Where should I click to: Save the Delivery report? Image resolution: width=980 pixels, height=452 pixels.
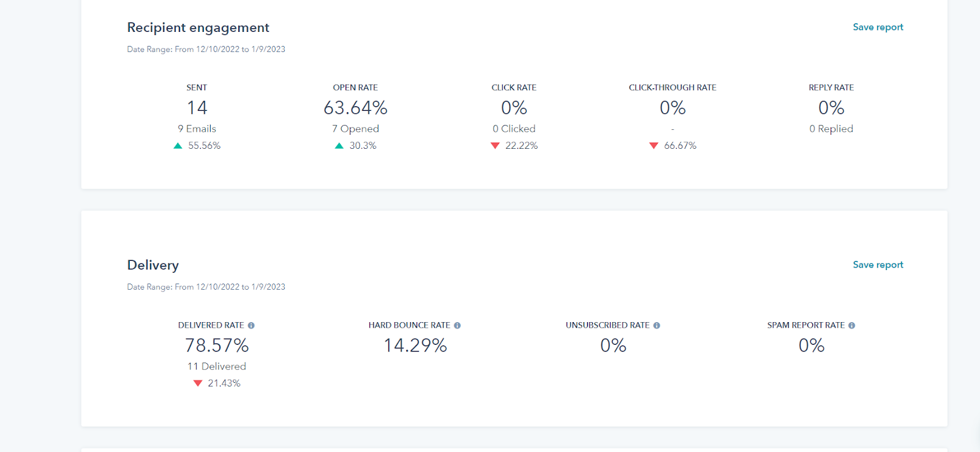point(878,265)
